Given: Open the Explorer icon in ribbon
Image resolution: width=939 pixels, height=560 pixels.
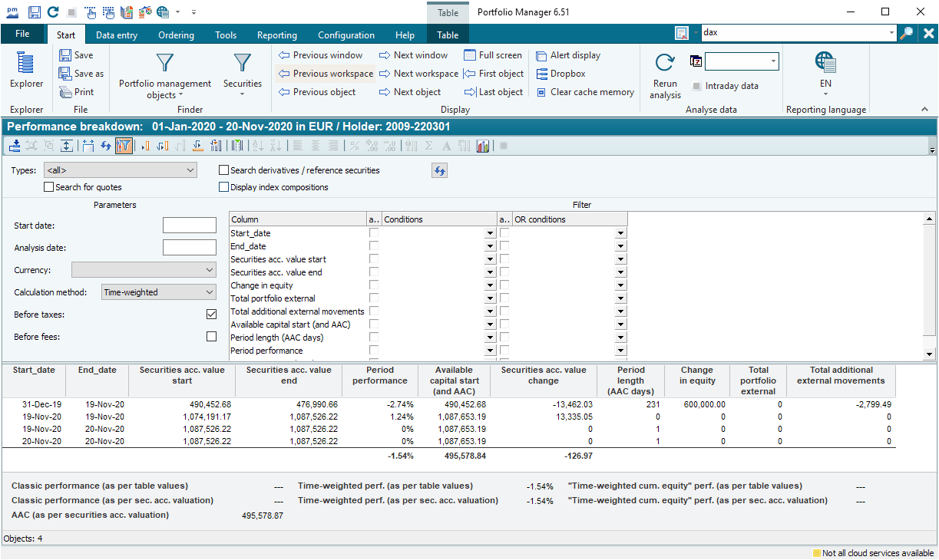Looking at the screenshot, I should coord(26,71).
